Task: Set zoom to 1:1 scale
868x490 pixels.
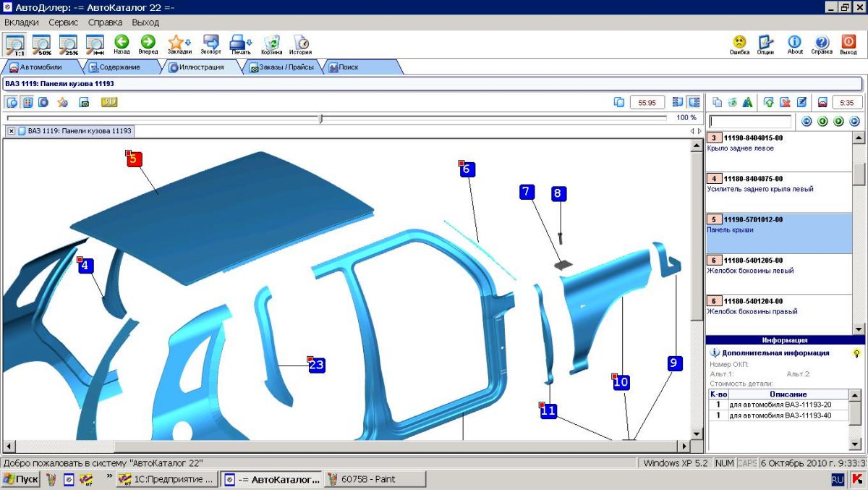Action: [14, 45]
